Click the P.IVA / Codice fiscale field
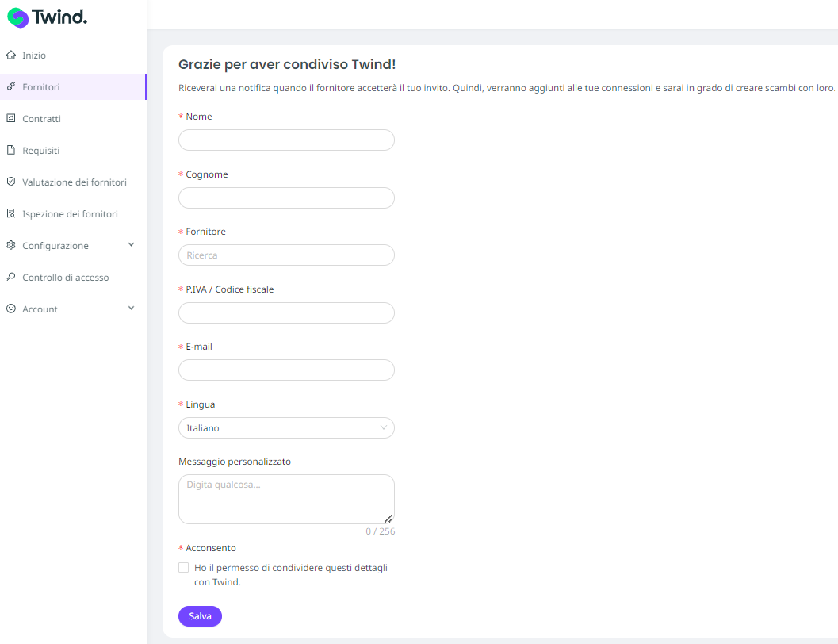Viewport: 838px width, 644px height. click(286, 312)
